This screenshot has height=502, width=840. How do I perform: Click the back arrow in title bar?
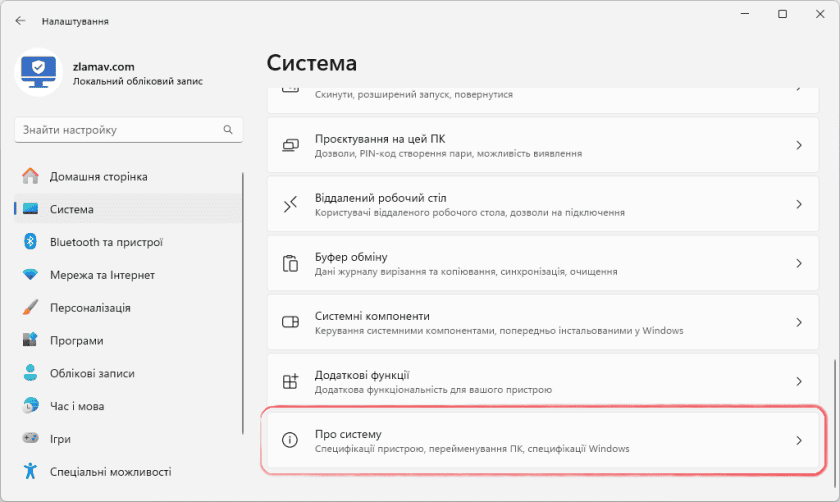[x=20, y=21]
